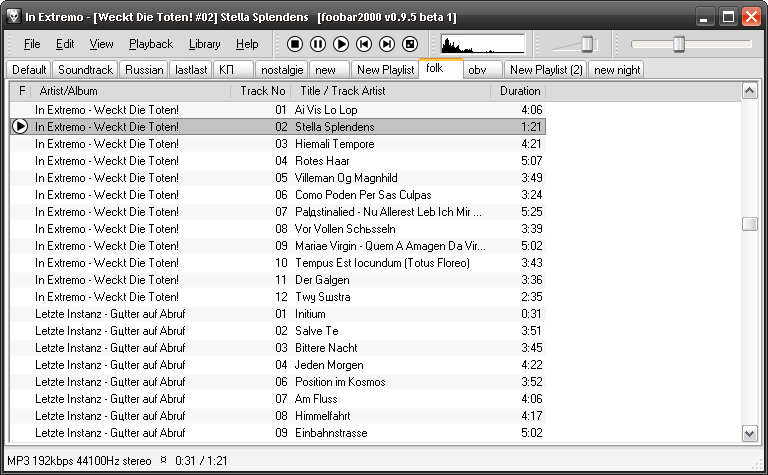Open the Edit menu

pyautogui.click(x=65, y=44)
